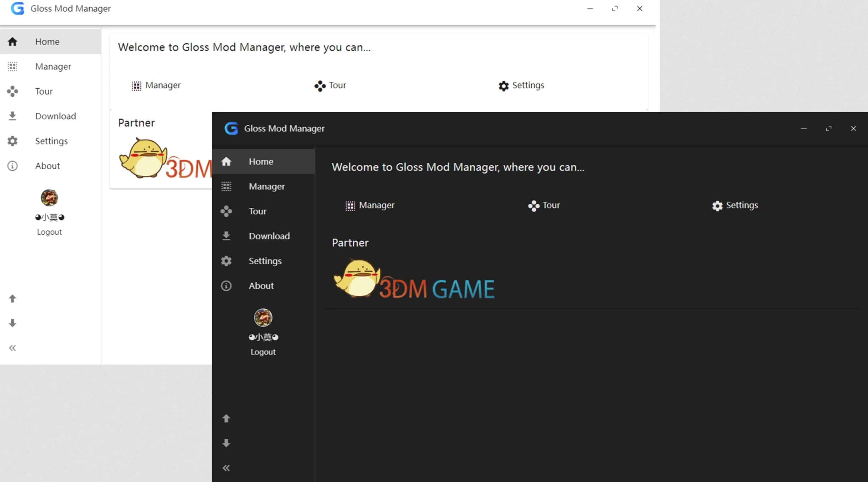Select the Manager icon in the light sidebar
This screenshot has width=868, height=482.
13,66
